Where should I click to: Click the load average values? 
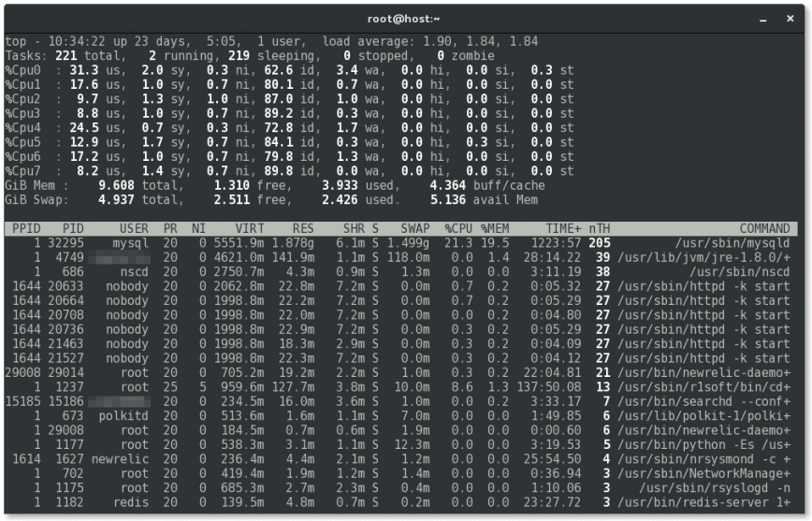click(477, 41)
